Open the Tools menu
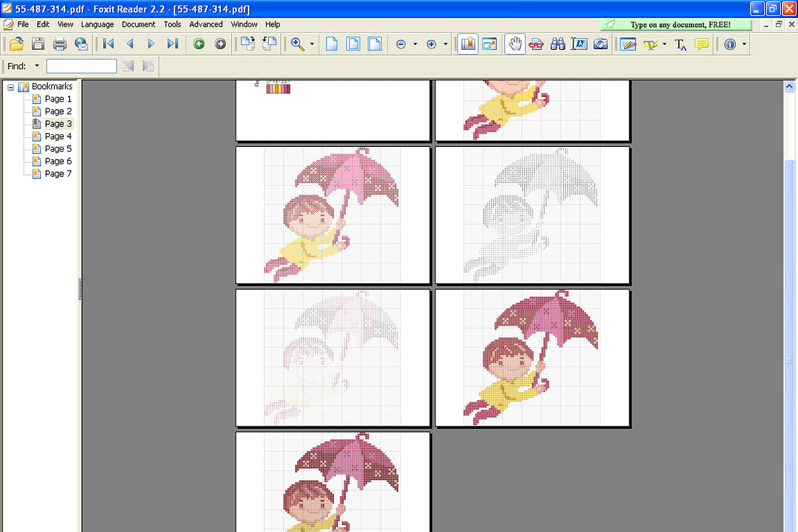Viewport: 798px width, 532px height. 172,24
